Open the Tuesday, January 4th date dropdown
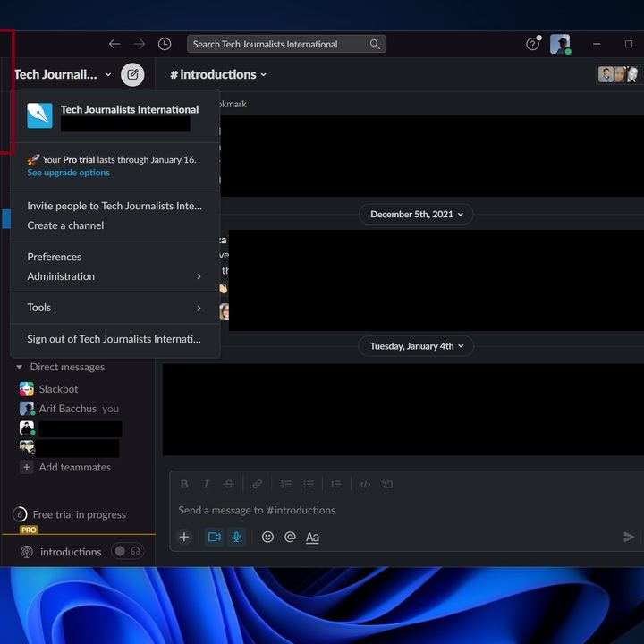The width and height of the screenshot is (644, 644). click(x=416, y=346)
